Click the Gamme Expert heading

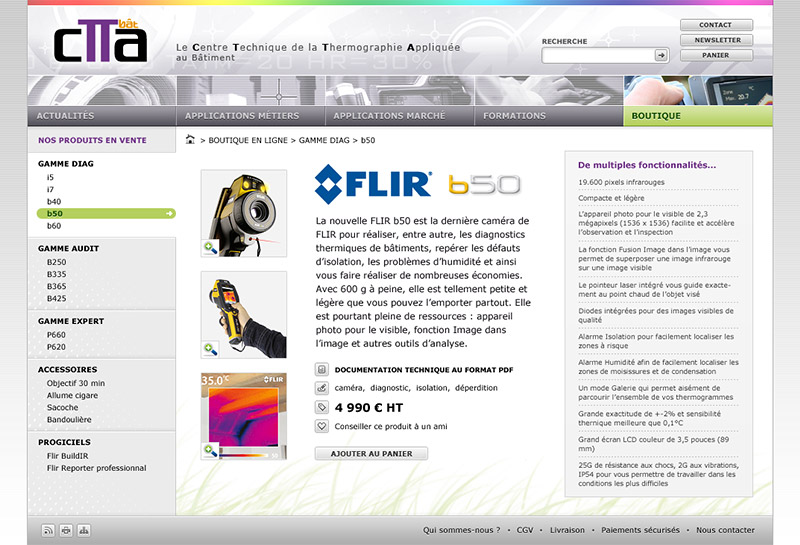pos(71,321)
